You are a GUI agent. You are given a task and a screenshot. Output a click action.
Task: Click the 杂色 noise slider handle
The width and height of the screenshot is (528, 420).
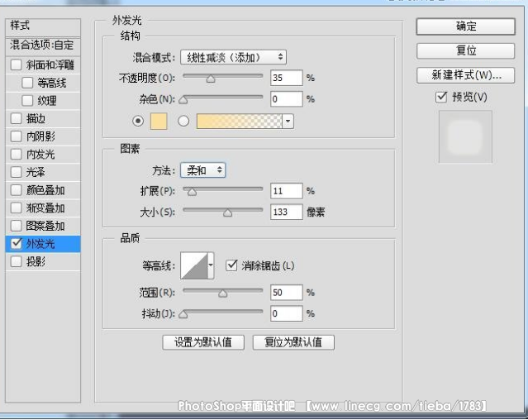pyautogui.click(x=183, y=100)
